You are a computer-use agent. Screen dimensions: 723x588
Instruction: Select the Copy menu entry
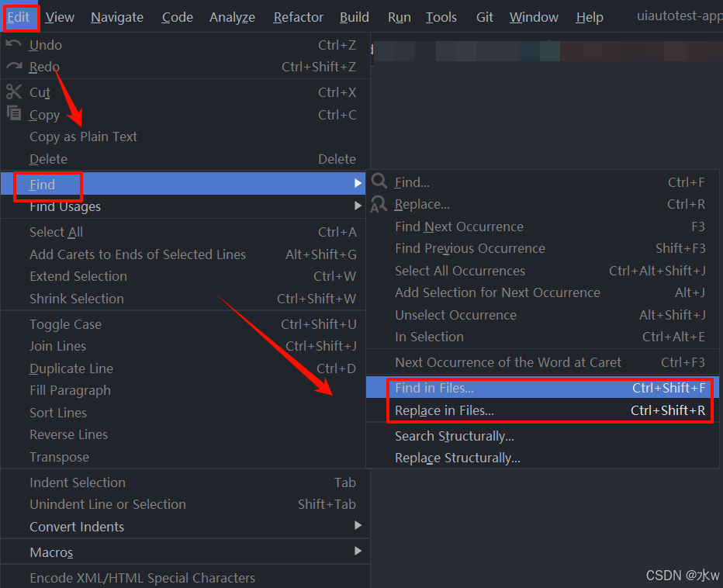185,114
